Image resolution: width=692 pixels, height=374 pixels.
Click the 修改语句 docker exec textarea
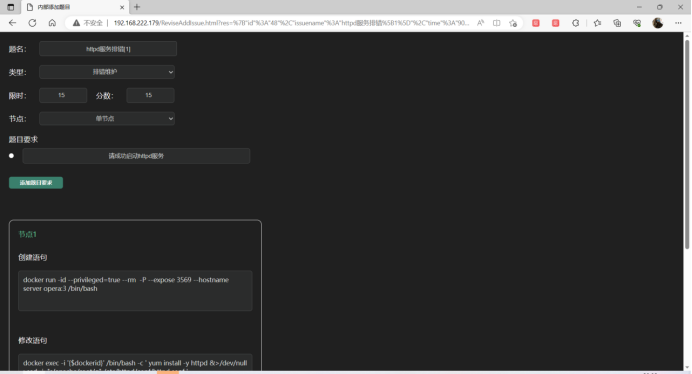click(x=135, y=362)
